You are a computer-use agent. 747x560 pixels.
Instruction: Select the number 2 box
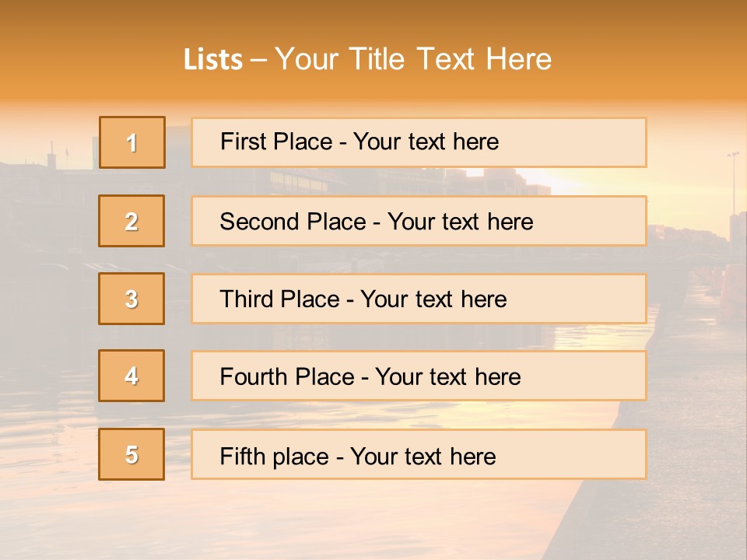[132, 221]
